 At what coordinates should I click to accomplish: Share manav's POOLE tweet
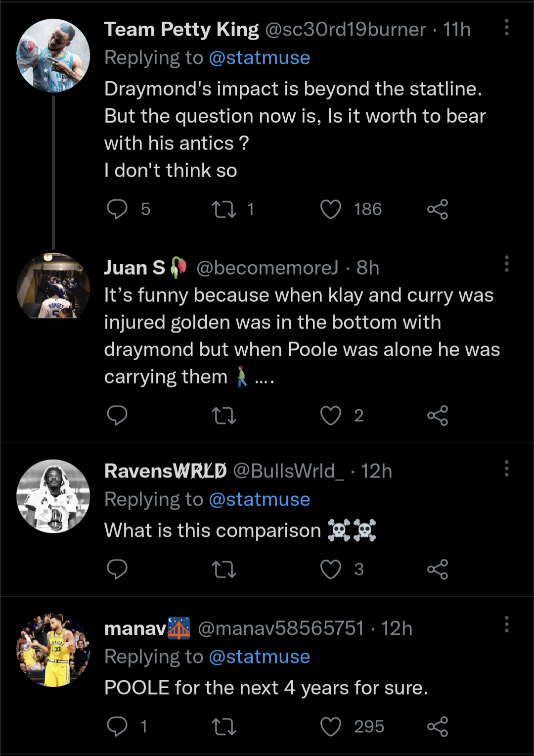point(438,727)
